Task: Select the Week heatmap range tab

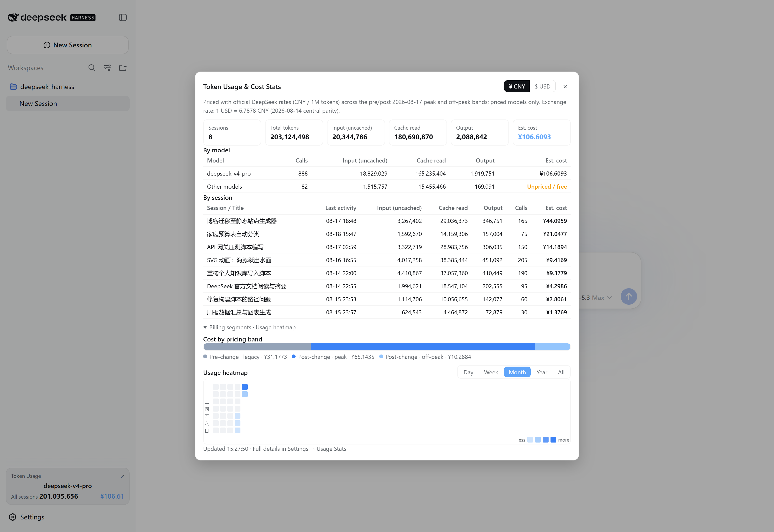Action: coord(491,372)
